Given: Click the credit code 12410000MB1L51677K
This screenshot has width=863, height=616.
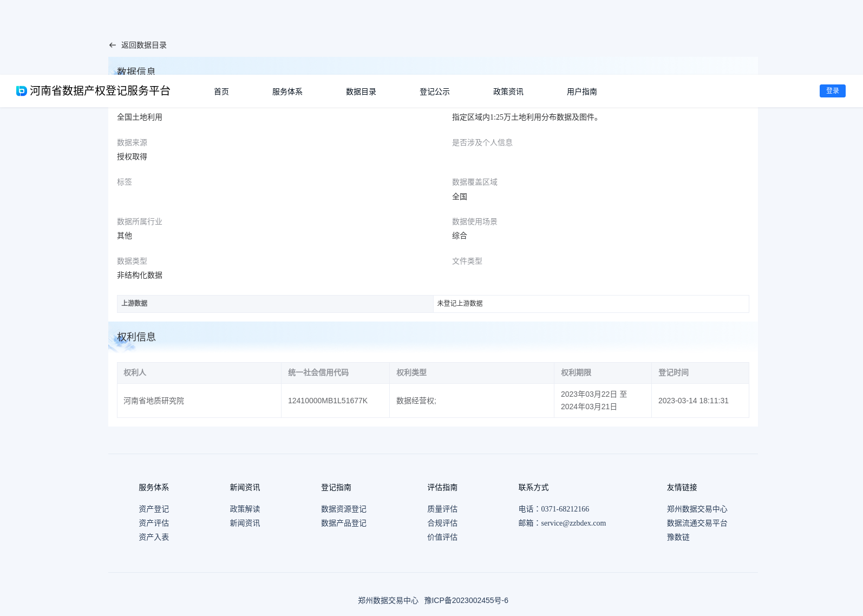Looking at the screenshot, I should coord(328,401).
